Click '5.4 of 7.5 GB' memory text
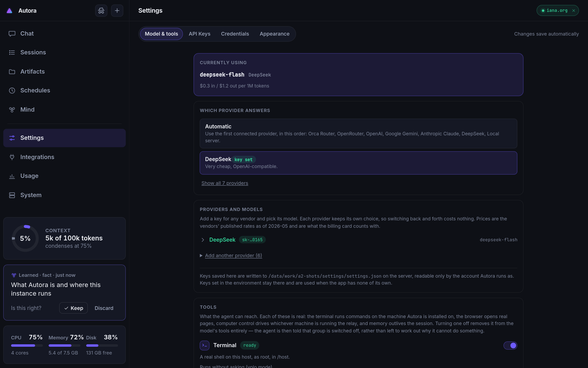Image resolution: width=588 pixels, height=368 pixels. click(x=63, y=353)
